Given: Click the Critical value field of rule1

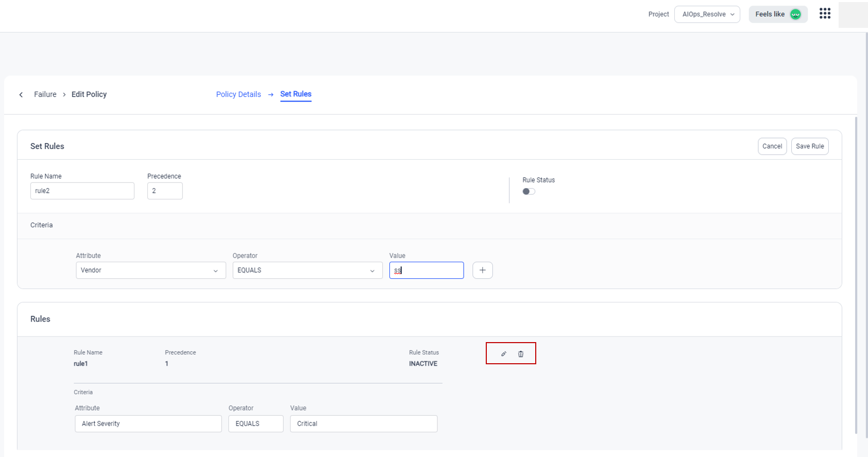Looking at the screenshot, I should click(x=363, y=424).
